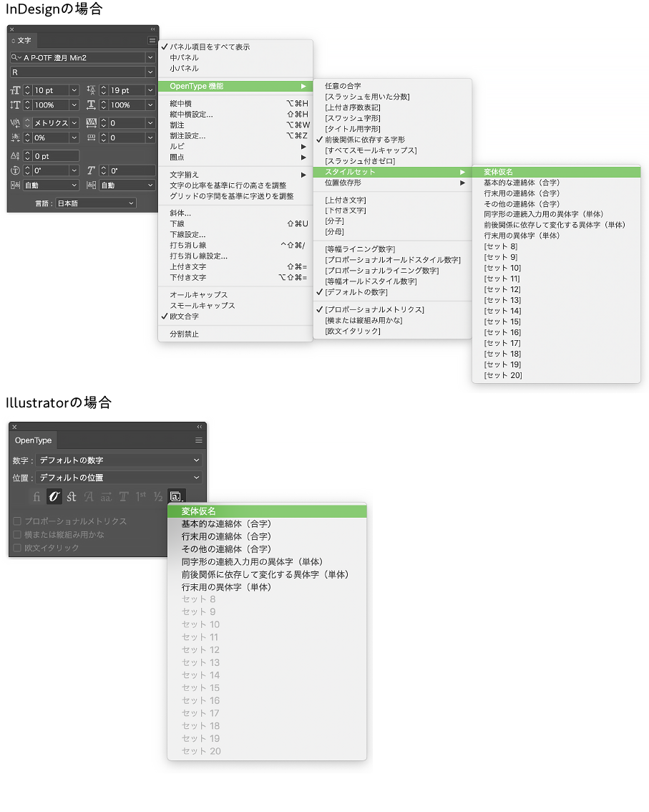Check 横または縦組み用かな checkbox

pyautogui.click(x=17, y=534)
